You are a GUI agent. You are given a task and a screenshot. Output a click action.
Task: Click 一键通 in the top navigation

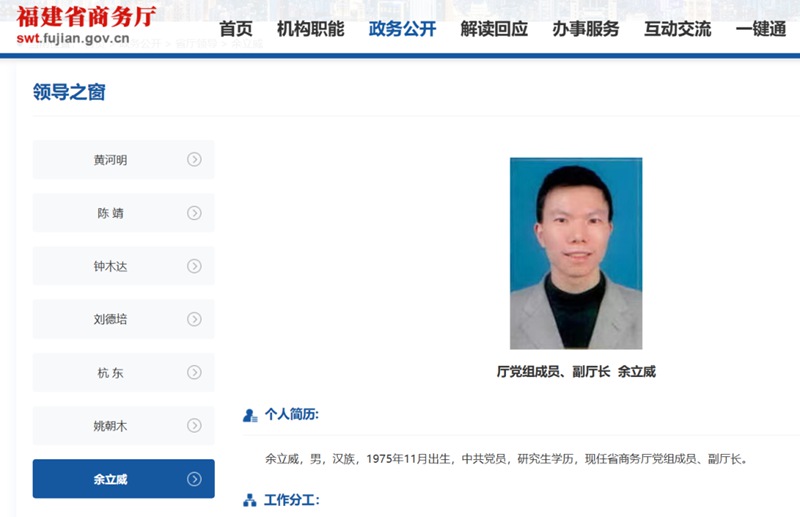761,29
